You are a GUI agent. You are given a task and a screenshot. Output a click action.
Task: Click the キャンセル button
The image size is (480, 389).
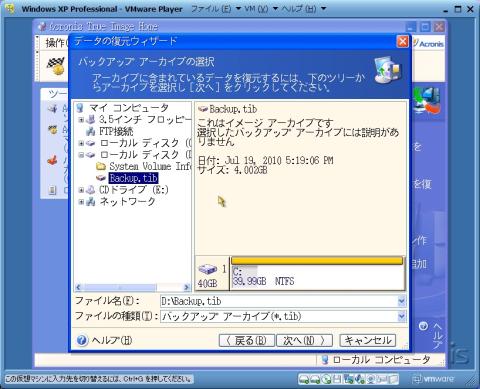[x=367, y=340]
